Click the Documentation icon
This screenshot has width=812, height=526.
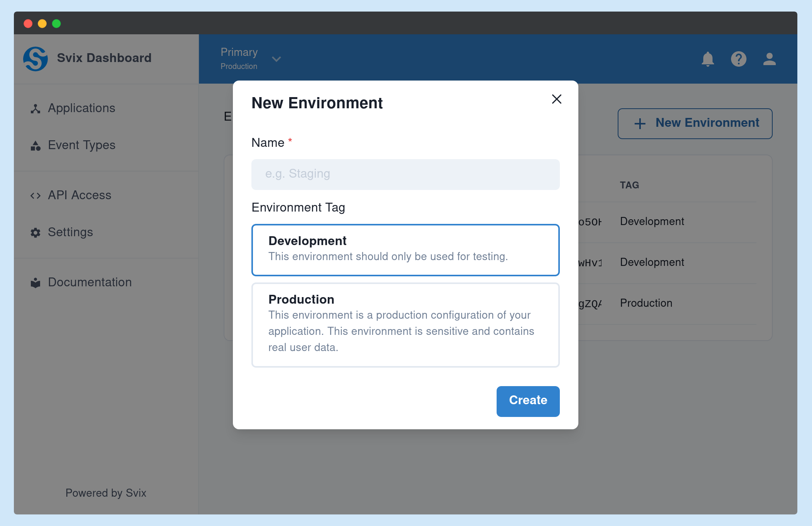click(35, 282)
